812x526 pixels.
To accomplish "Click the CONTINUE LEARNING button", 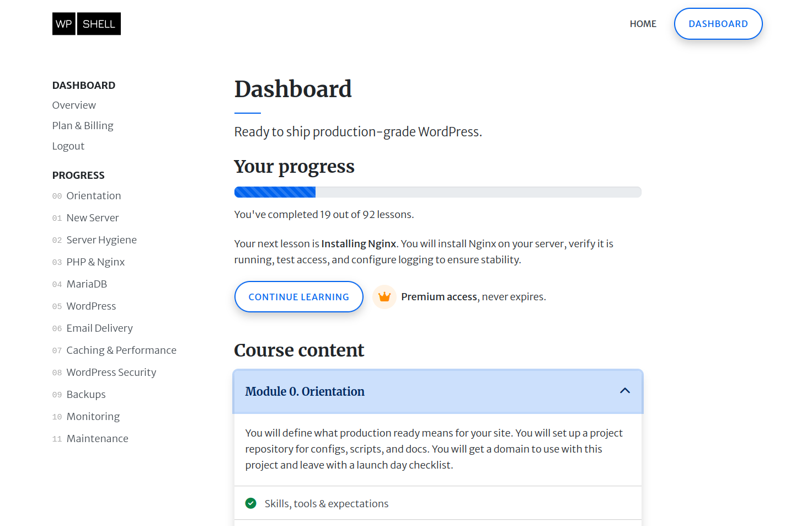I will tap(298, 296).
